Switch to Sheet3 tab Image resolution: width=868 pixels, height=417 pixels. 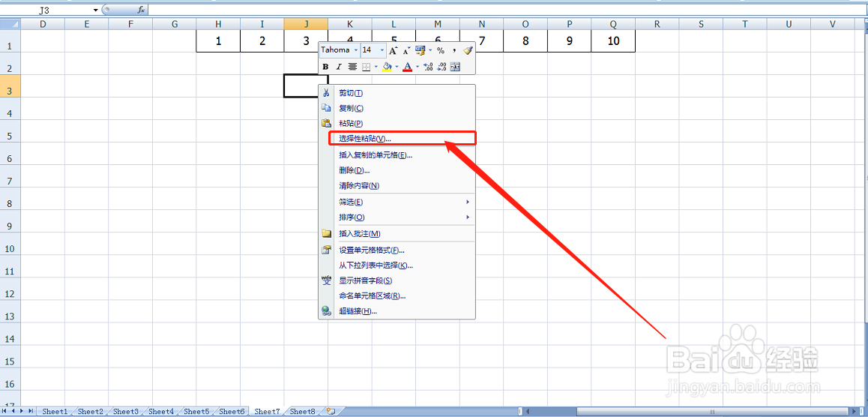(x=126, y=412)
